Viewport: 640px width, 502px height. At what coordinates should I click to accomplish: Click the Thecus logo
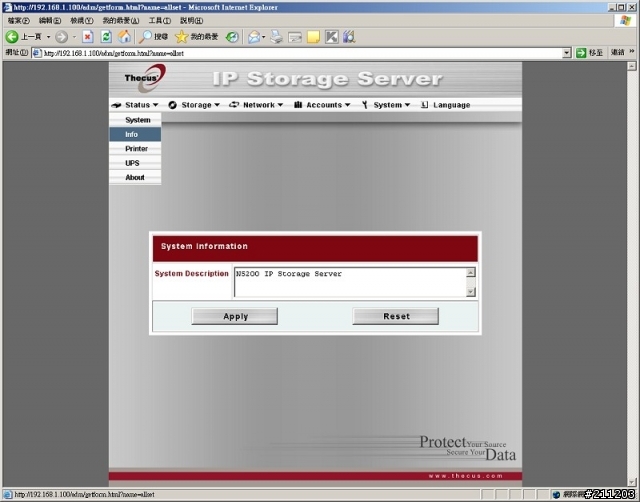click(x=145, y=78)
